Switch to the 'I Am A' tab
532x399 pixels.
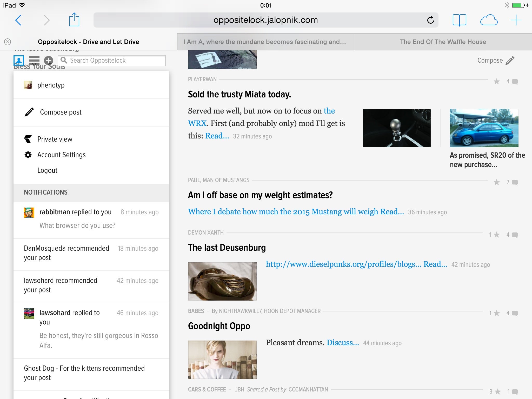tap(266, 42)
